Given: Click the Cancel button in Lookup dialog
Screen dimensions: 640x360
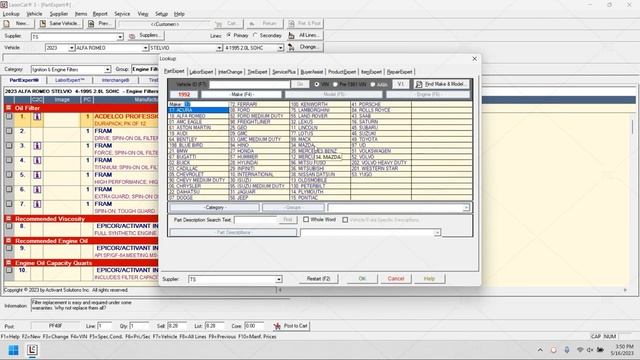Looking at the screenshot, I should click(x=396, y=279).
